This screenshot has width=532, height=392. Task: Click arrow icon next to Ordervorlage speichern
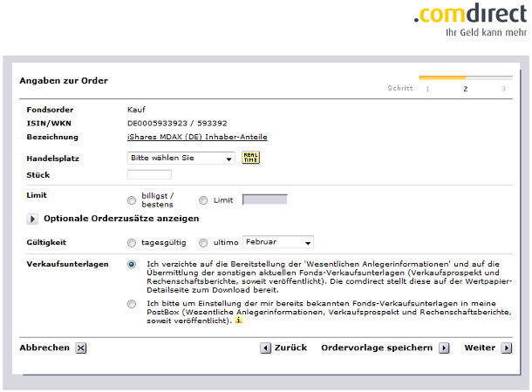click(444, 348)
